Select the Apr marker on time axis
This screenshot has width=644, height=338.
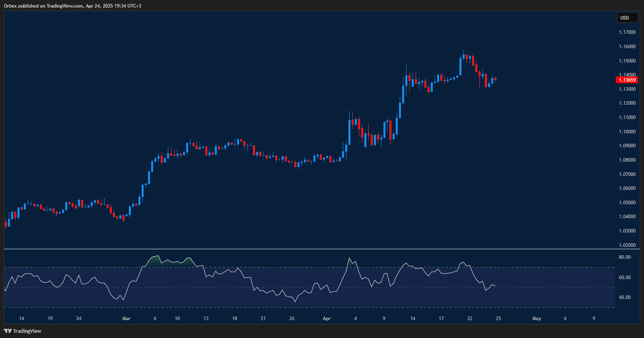pyautogui.click(x=327, y=318)
